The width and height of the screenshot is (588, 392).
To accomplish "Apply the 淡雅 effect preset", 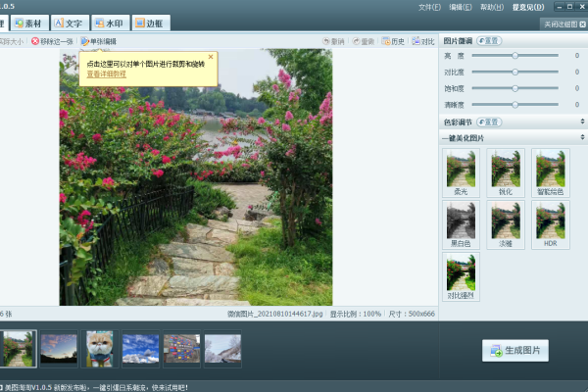I will (x=506, y=224).
